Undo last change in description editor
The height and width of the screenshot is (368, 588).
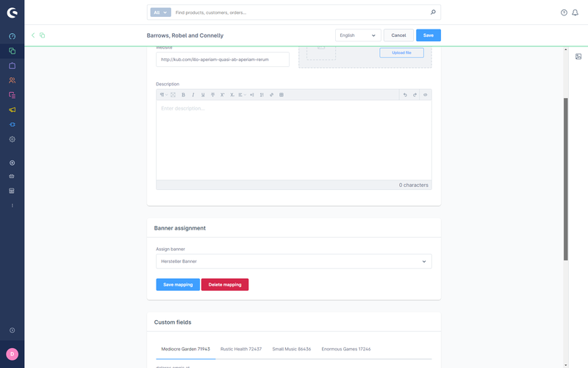(405, 95)
